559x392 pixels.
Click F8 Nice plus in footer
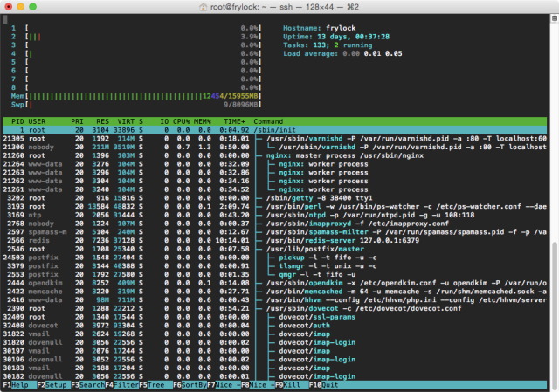click(x=258, y=385)
